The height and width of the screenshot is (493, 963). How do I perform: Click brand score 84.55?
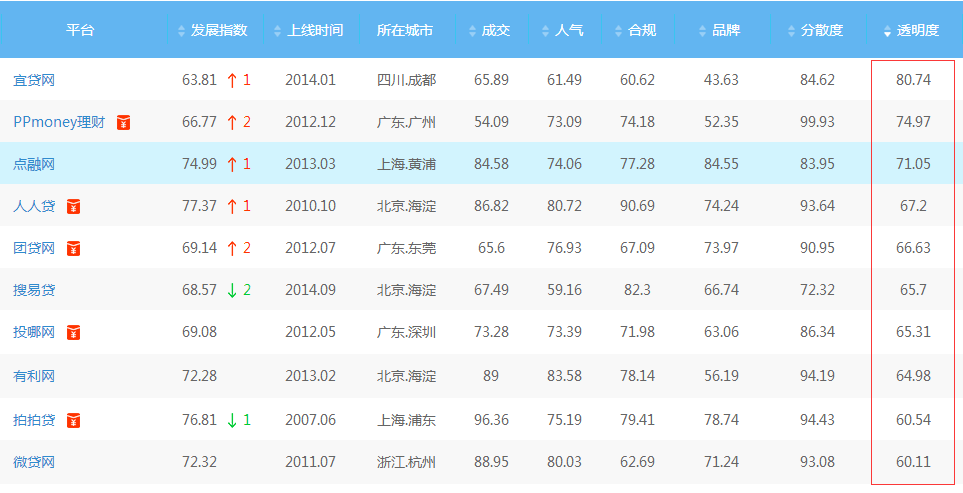722,164
